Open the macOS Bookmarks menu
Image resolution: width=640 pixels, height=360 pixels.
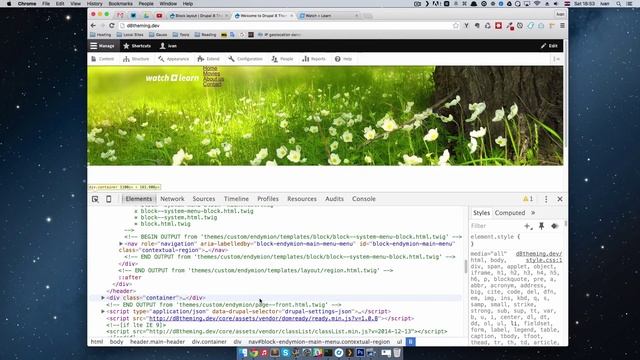(x=120, y=4)
